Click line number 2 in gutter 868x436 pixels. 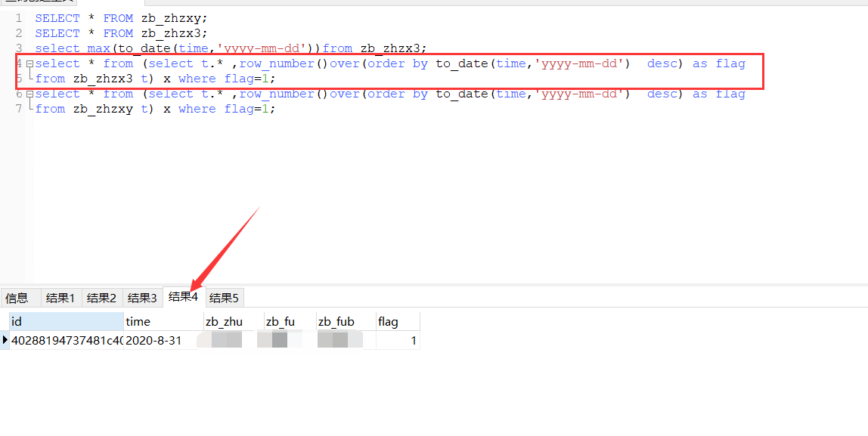pos(19,33)
